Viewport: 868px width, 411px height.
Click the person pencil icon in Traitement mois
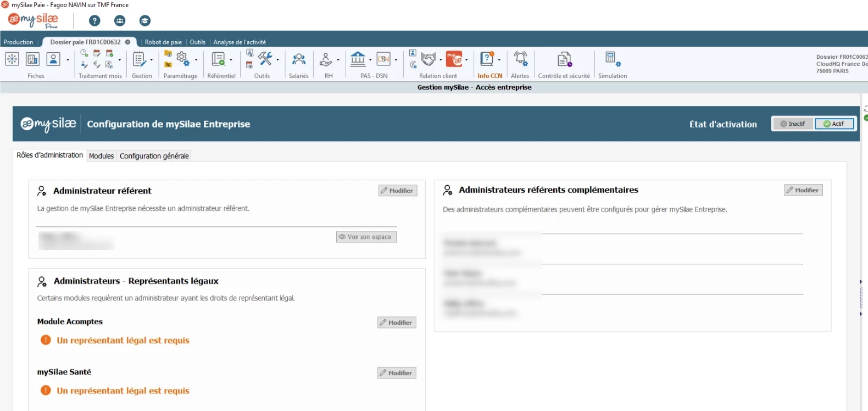click(x=84, y=65)
